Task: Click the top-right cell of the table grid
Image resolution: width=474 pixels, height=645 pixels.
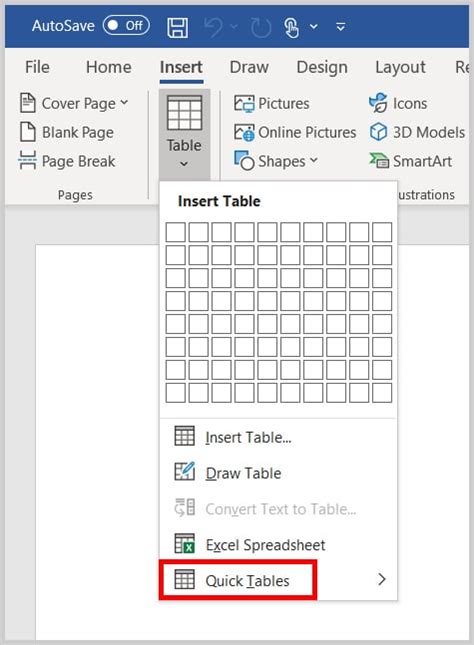Action: point(382,232)
